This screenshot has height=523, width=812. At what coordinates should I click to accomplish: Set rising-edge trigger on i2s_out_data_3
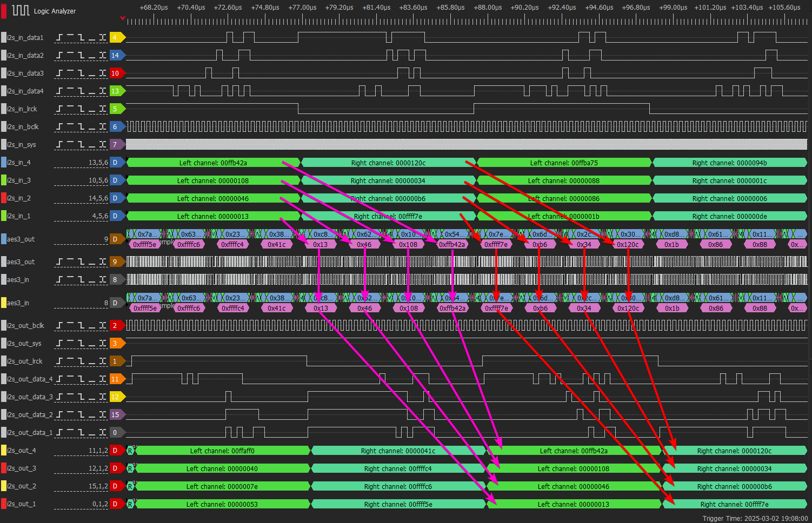59,397
